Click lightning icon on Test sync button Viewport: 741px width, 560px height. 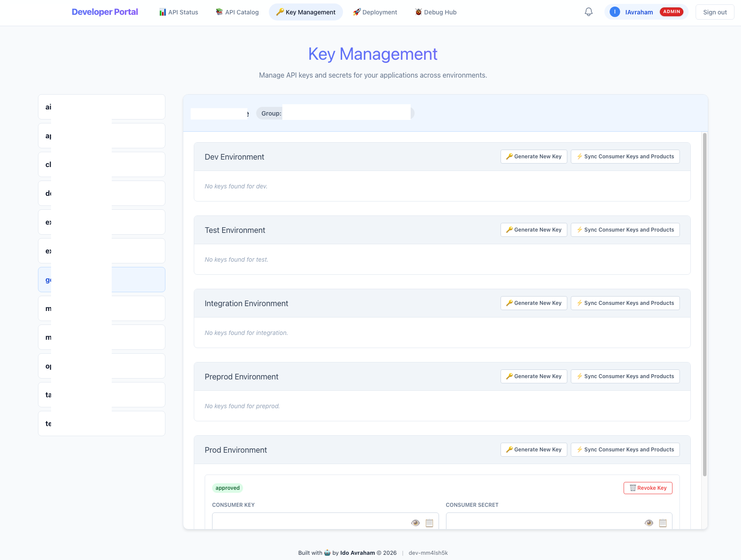coord(580,229)
